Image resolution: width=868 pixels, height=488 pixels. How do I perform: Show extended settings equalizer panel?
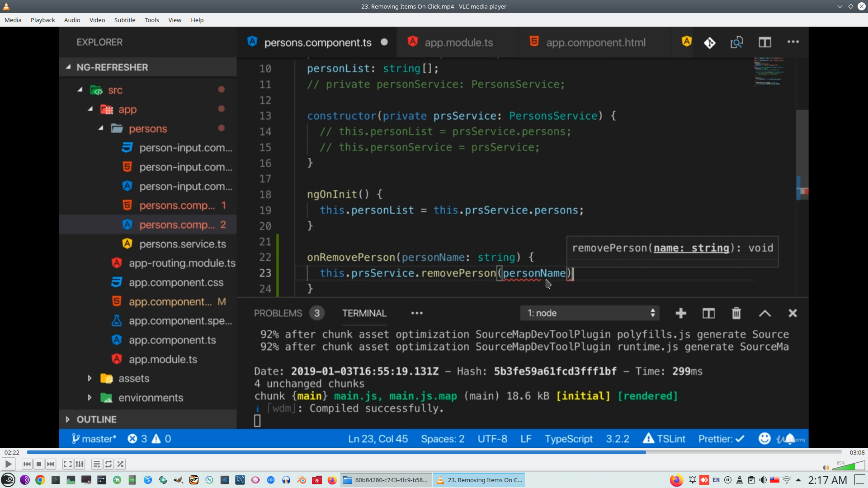click(x=80, y=464)
